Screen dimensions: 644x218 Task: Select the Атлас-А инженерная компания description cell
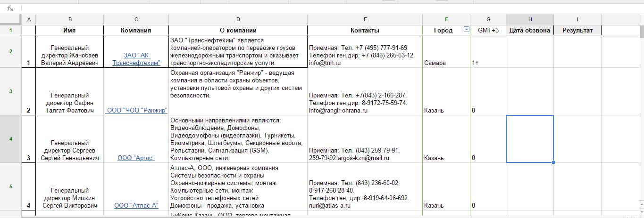238,186
